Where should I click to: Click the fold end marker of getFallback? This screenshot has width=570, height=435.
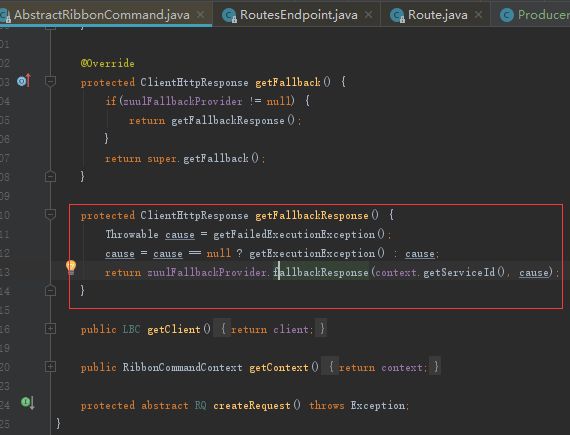point(50,177)
